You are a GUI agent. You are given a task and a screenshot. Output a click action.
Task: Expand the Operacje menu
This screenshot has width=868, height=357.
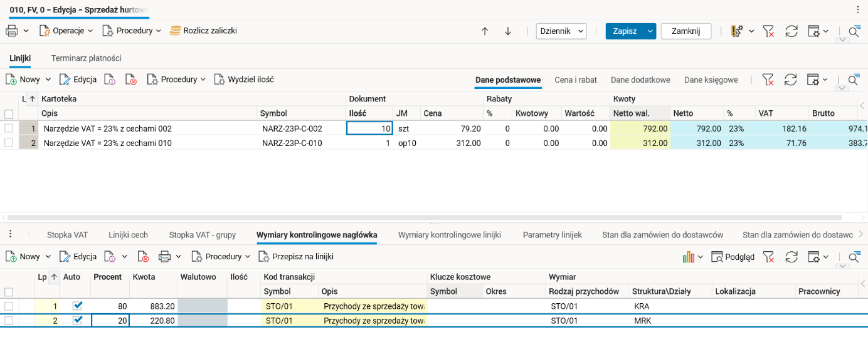[x=66, y=31]
